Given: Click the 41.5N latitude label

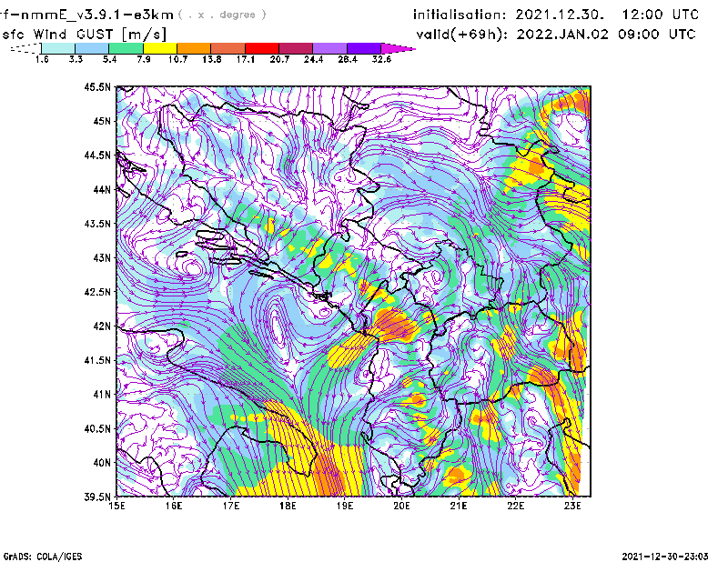Looking at the screenshot, I should 97,360.
